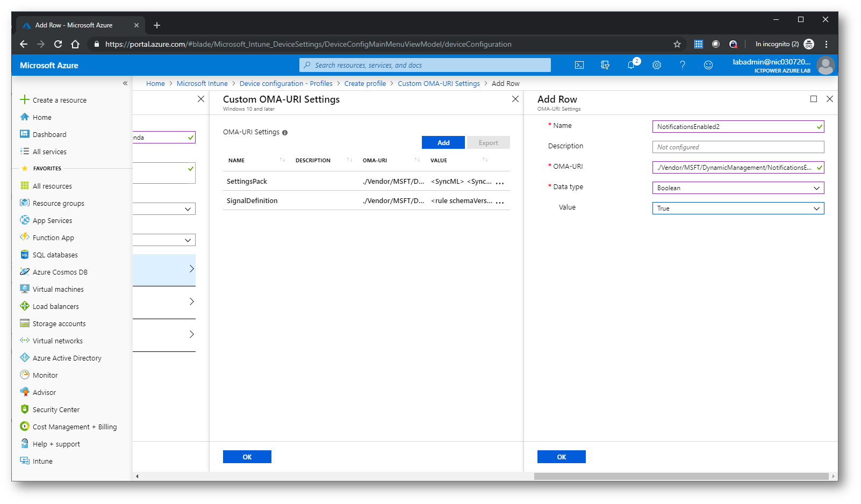Close the Add Row browser tab

tap(137, 25)
